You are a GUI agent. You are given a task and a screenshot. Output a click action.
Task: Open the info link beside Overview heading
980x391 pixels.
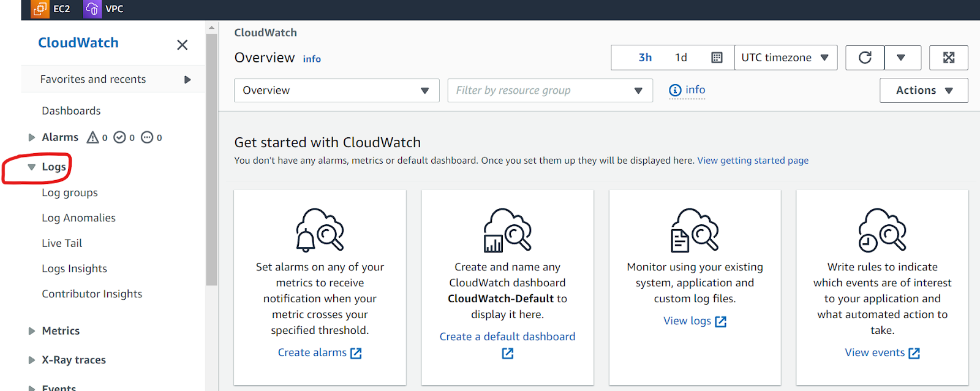[312, 59]
